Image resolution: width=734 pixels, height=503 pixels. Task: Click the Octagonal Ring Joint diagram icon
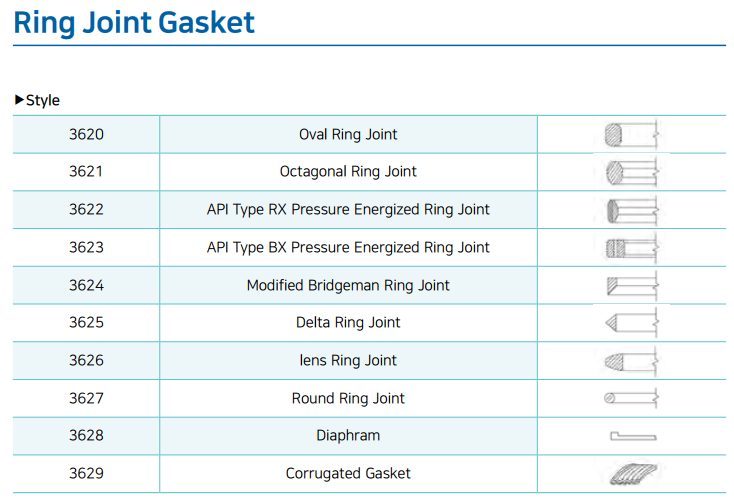click(632, 172)
